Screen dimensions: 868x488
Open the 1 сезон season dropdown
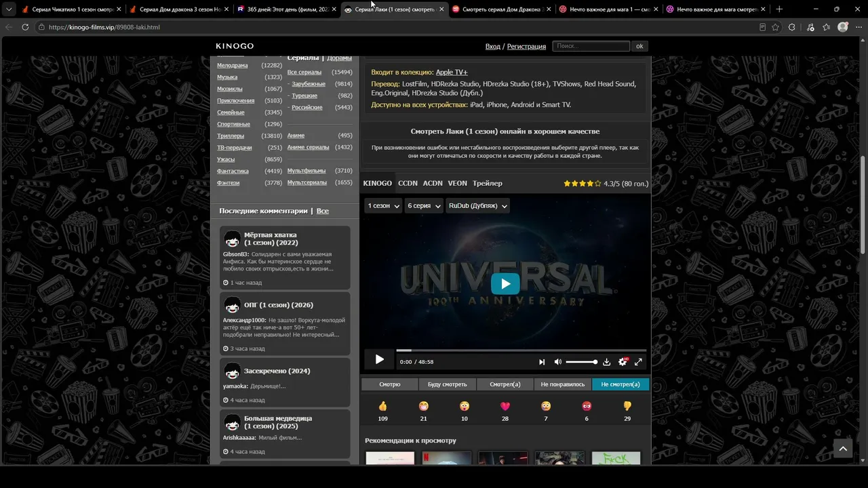(x=383, y=206)
